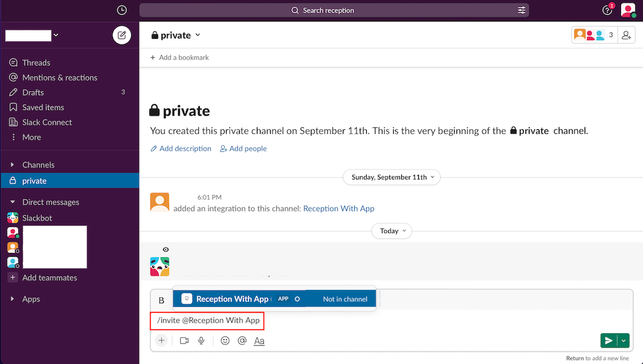Click the add people icon in header

(626, 35)
